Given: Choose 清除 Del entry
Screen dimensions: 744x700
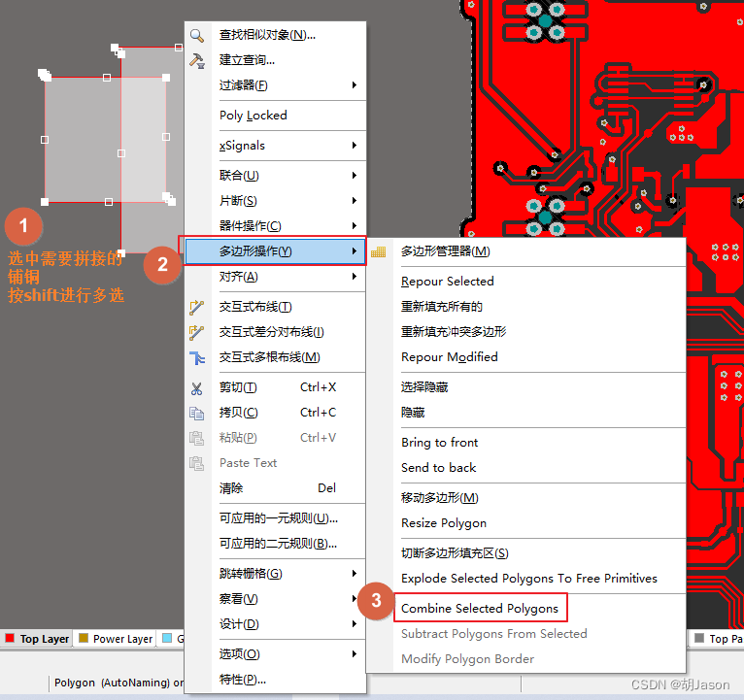Looking at the screenshot, I should click(276, 488).
